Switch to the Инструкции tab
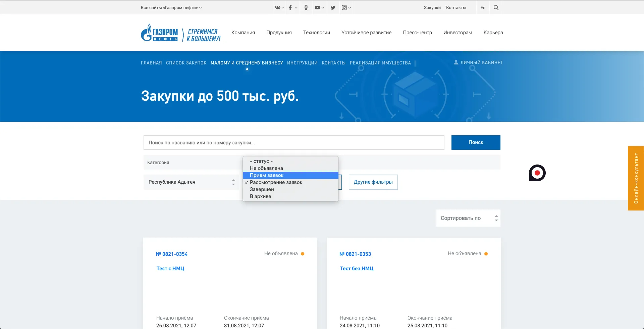This screenshot has width=644, height=329. pyautogui.click(x=302, y=62)
